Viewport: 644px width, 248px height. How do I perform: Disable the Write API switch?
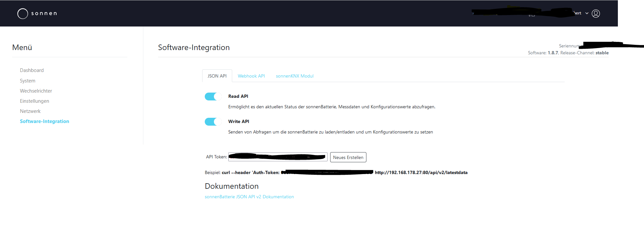[x=213, y=122]
